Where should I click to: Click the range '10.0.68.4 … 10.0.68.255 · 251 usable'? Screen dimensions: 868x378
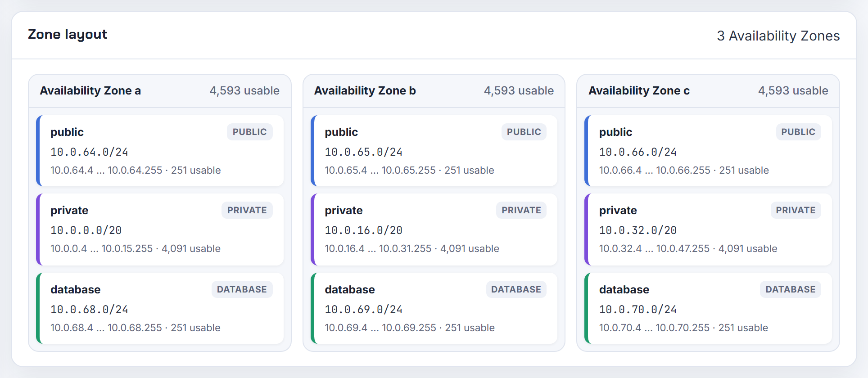tap(136, 328)
